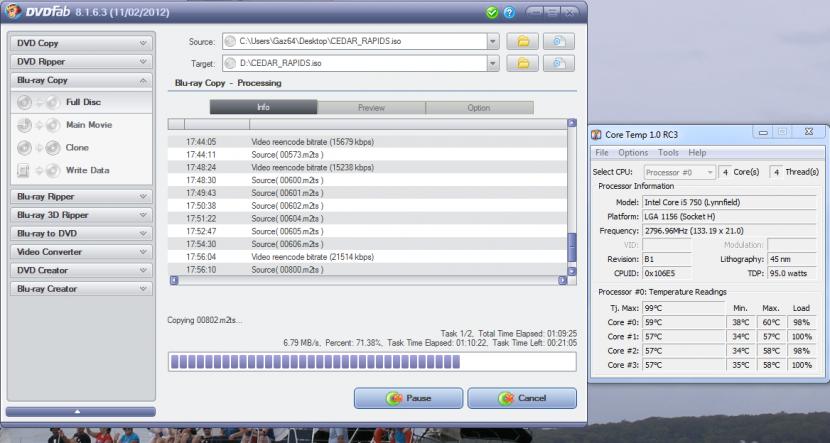Click Tj. Max value 99°C
Viewport: 830px width, 443px height.
[683, 308]
